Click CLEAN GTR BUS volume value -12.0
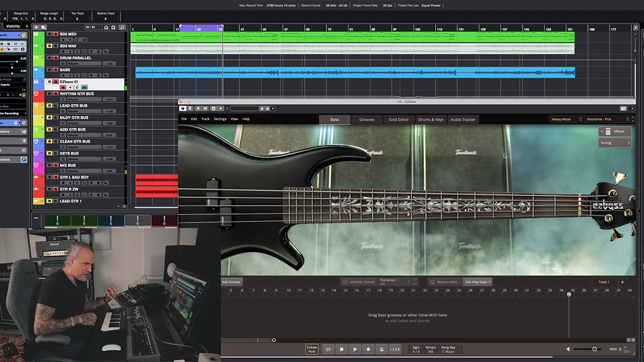 [109, 147]
